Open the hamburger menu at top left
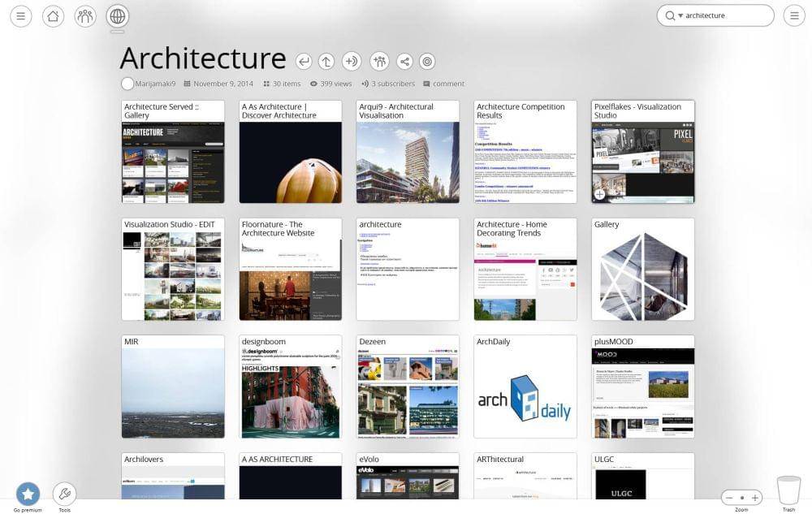 click(x=21, y=15)
